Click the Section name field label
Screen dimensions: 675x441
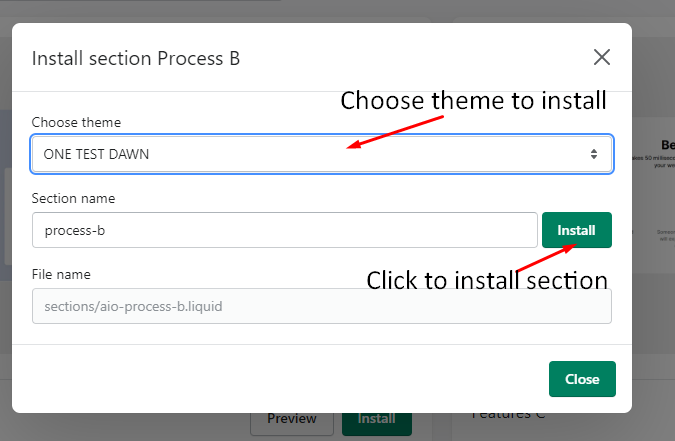73,199
